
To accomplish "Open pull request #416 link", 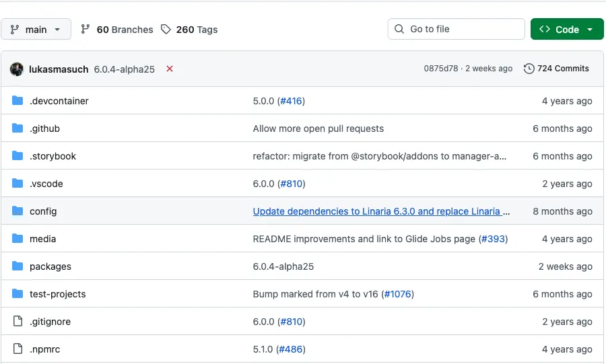I will click(x=291, y=101).
